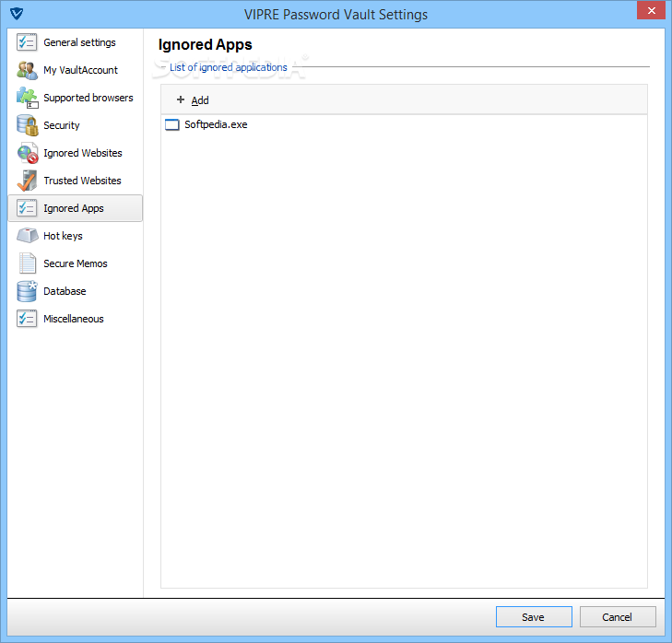
Task: Click the Miscellaneous checklist icon
Action: pyautogui.click(x=27, y=319)
